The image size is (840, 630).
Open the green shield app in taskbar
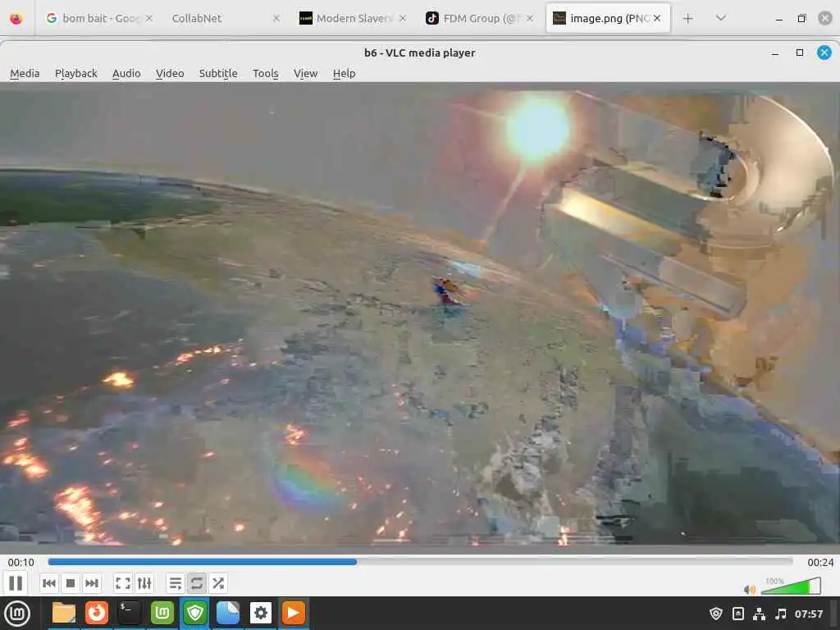[195, 613]
